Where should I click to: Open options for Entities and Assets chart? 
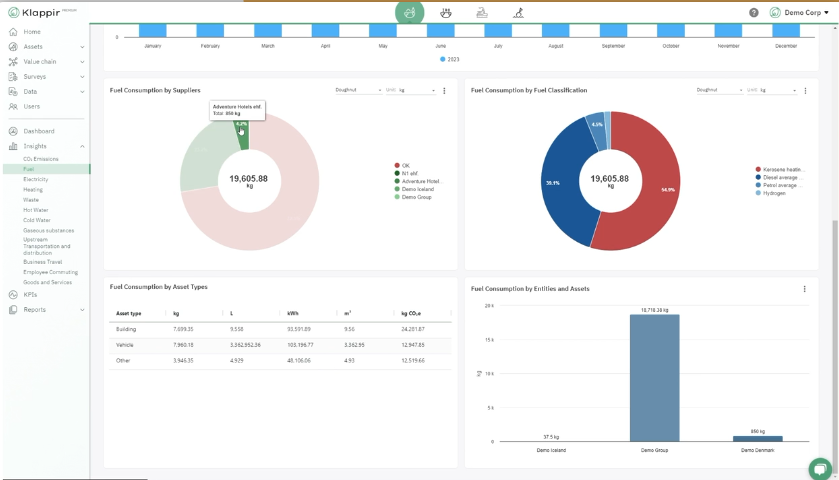point(804,289)
